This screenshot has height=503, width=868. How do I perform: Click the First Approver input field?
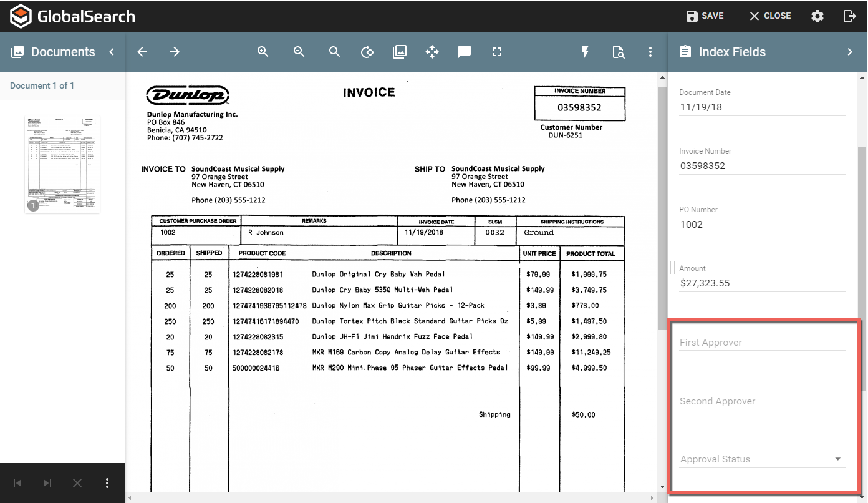coord(762,343)
